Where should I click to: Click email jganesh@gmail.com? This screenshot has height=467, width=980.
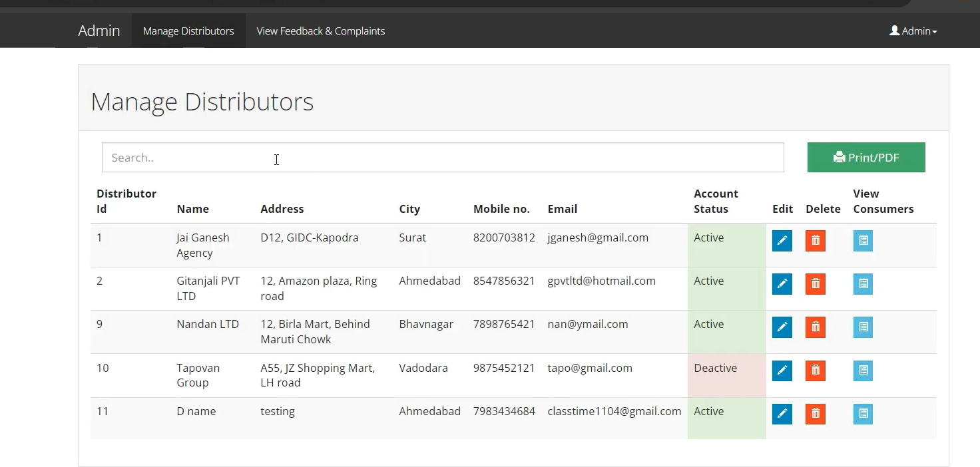point(598,237)
